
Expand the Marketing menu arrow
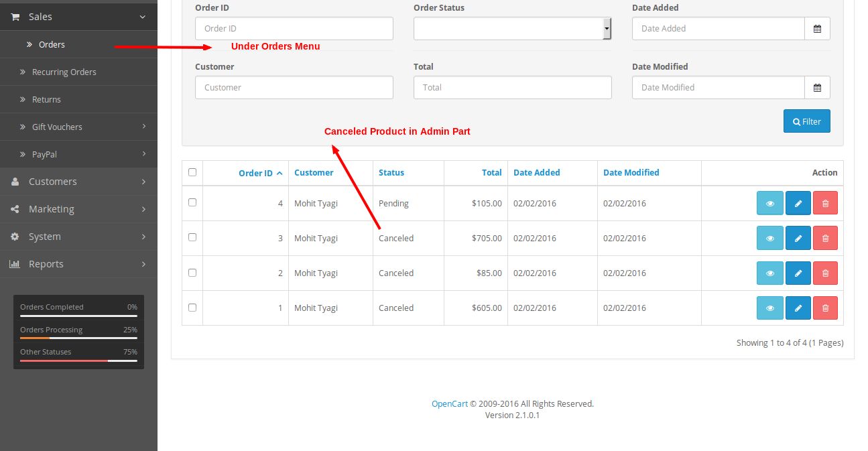click(144, 209)
